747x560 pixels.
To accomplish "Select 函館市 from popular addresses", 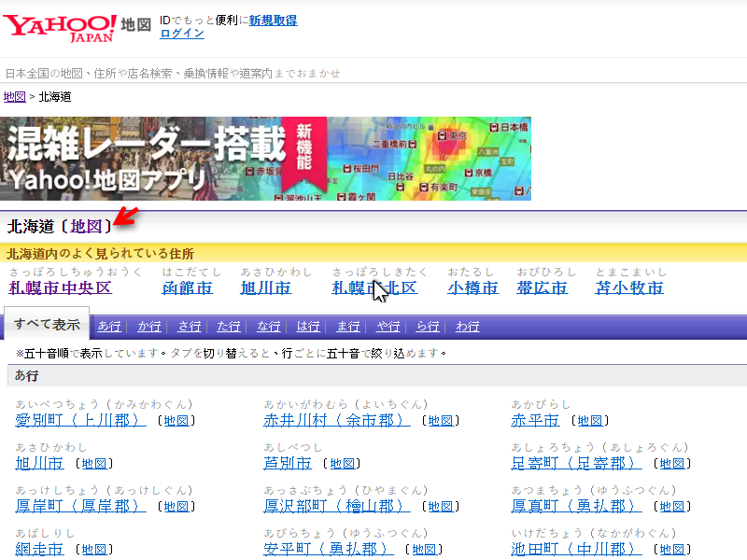I will point(188,287).
